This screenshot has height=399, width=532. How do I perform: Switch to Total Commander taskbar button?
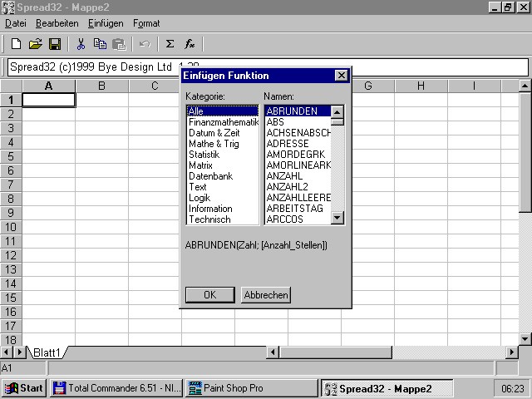click(117, 388)
